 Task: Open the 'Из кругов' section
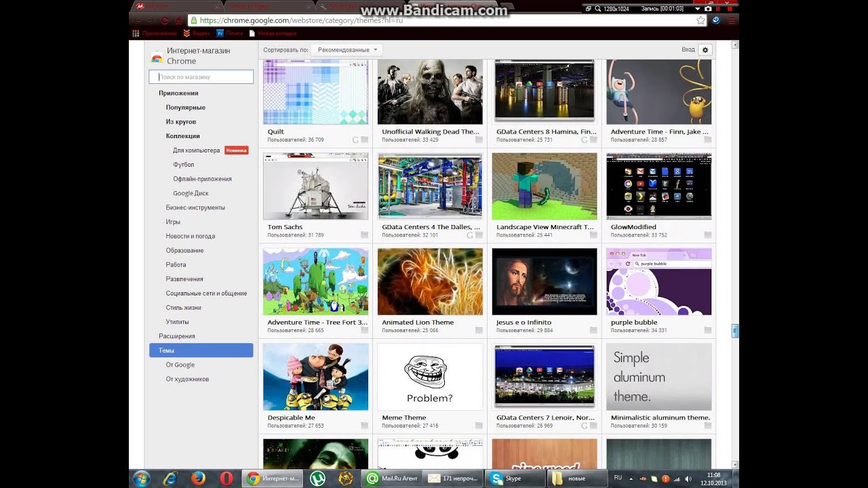click(181, 121)
